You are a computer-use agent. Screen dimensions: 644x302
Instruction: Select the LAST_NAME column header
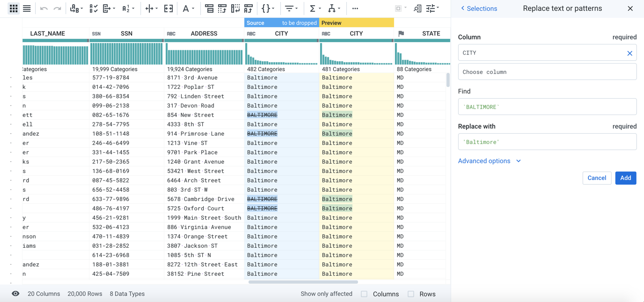48,34
